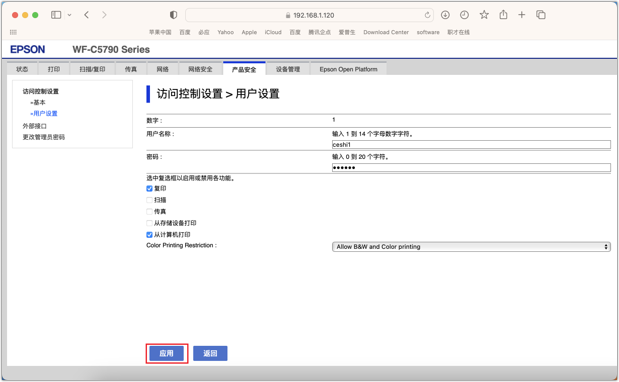Switch to the Epson Open Platform tab
619x382 pixels.
(x=348, y=69)
